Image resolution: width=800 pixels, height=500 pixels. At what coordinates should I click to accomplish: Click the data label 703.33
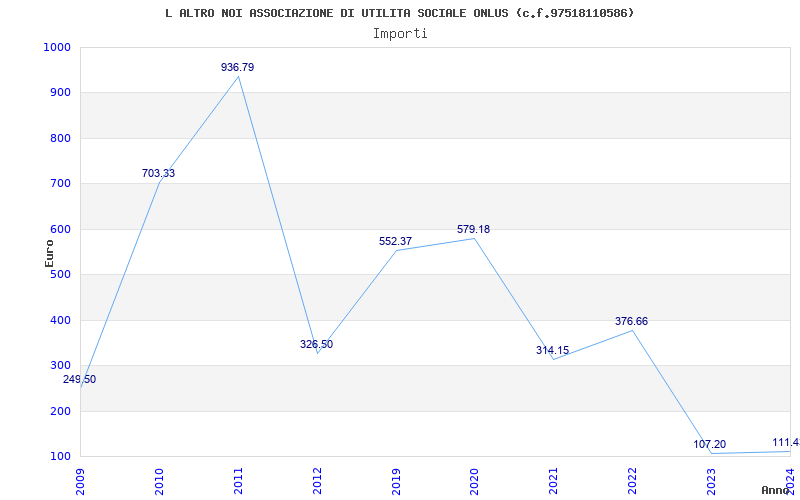coord(158,173)
